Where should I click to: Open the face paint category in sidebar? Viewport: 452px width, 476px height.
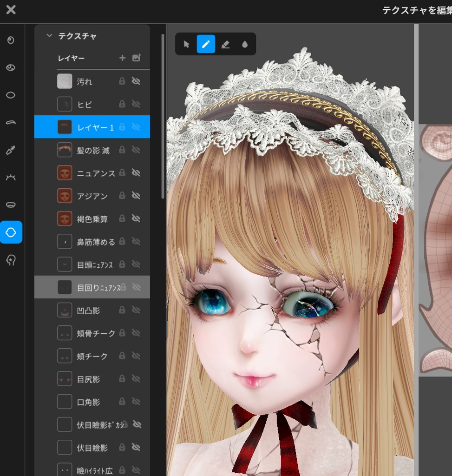11,260
